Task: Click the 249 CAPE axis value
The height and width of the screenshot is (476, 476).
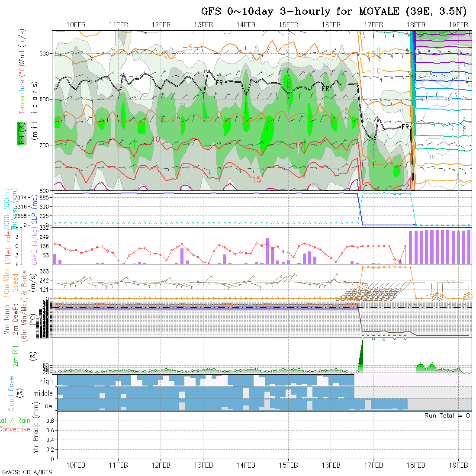Action: tap(44, 237)
